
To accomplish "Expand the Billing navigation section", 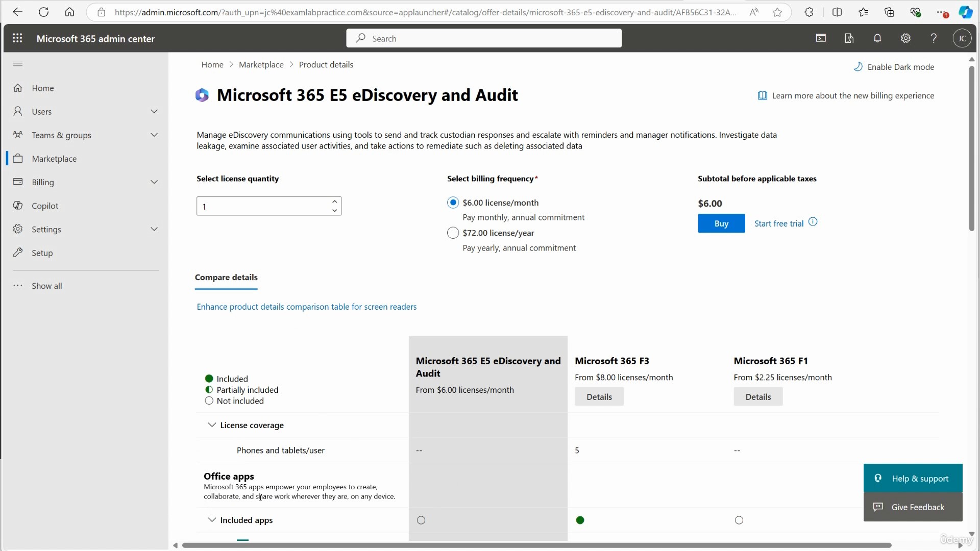I will [x=154, y=182].
